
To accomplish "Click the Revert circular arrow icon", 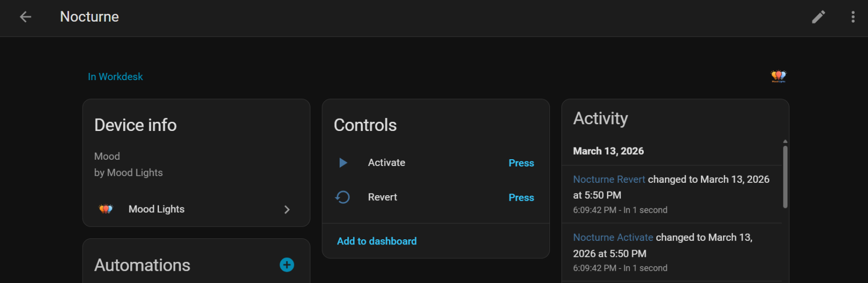I will click(343, 197).
